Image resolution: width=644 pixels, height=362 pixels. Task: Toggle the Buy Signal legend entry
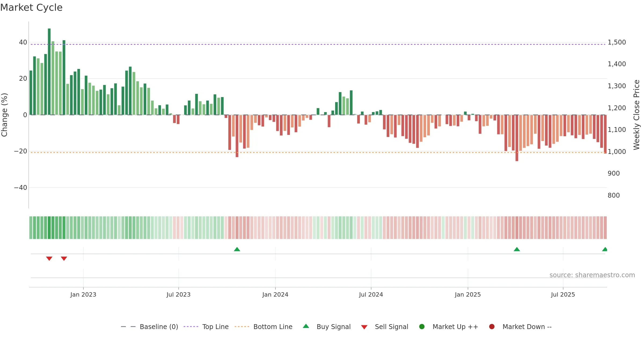coord(327,327)
